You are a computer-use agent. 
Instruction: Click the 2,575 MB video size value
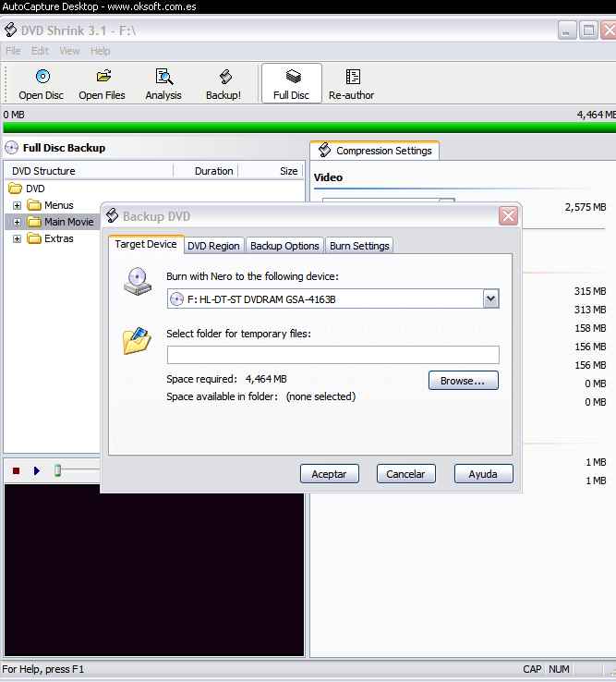coord(586,207)
